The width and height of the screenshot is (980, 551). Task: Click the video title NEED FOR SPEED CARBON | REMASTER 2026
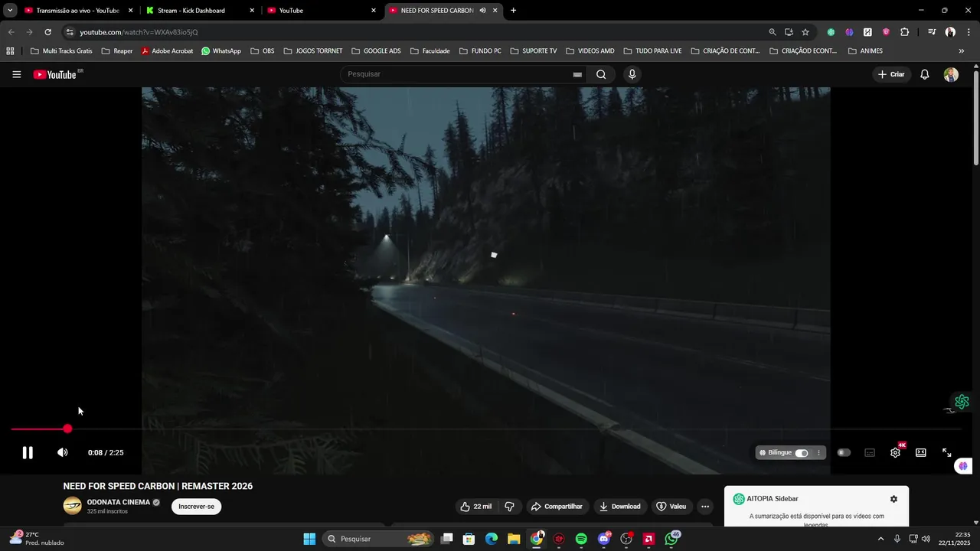[x=158, y=486]
